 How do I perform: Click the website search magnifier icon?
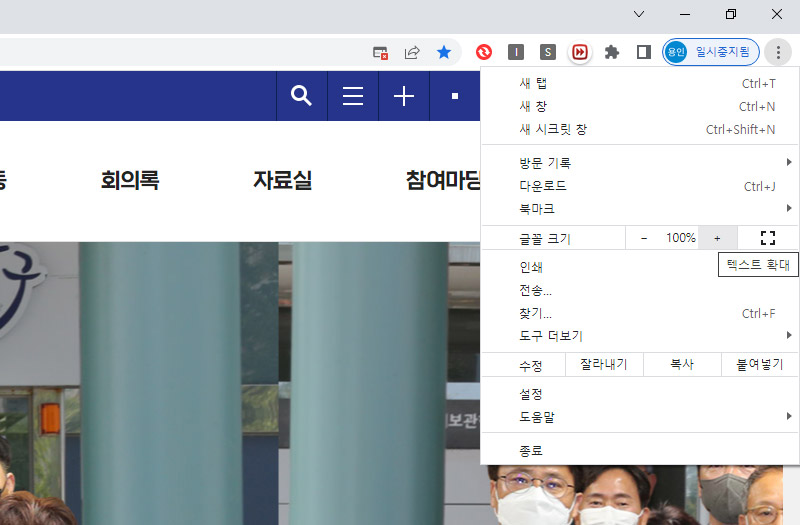point(302,96)
